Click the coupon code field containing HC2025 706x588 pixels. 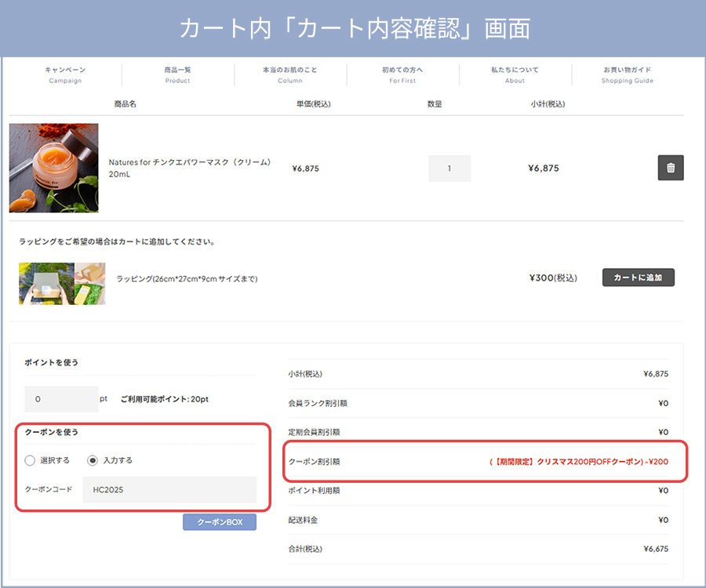169,489
